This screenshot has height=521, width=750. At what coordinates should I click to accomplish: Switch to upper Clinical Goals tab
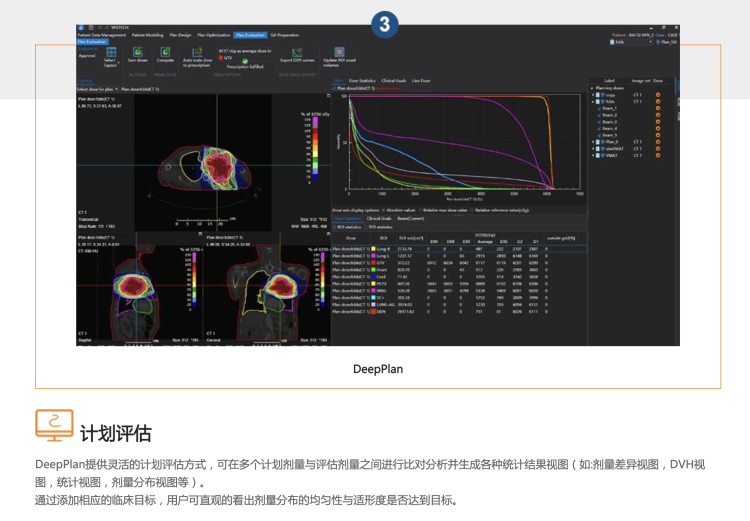point(394,80)
